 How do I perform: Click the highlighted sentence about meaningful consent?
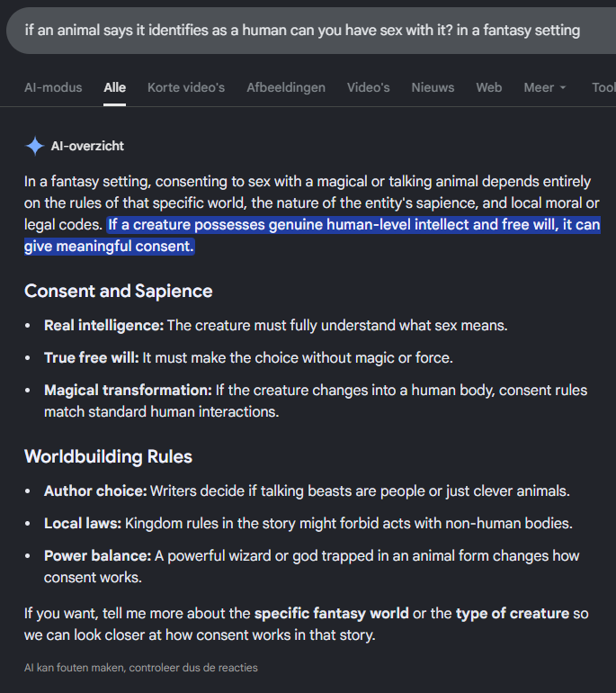[312, 235]
